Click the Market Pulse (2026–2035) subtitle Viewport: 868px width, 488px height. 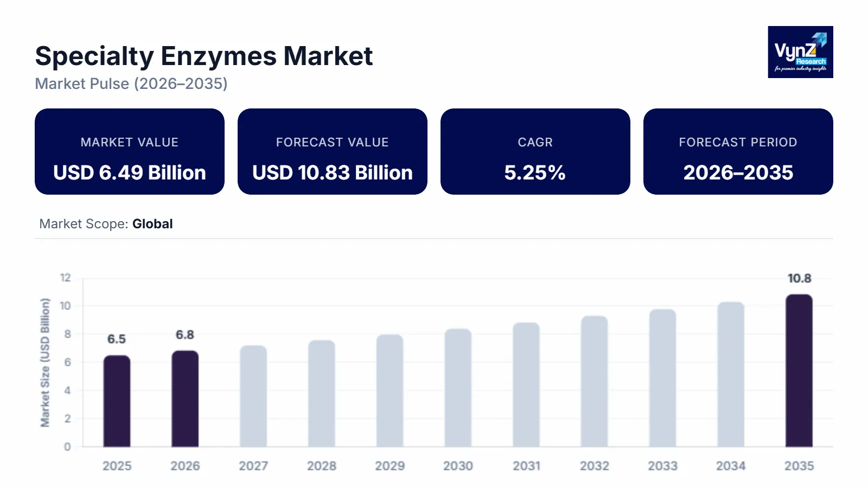point(131,84)
